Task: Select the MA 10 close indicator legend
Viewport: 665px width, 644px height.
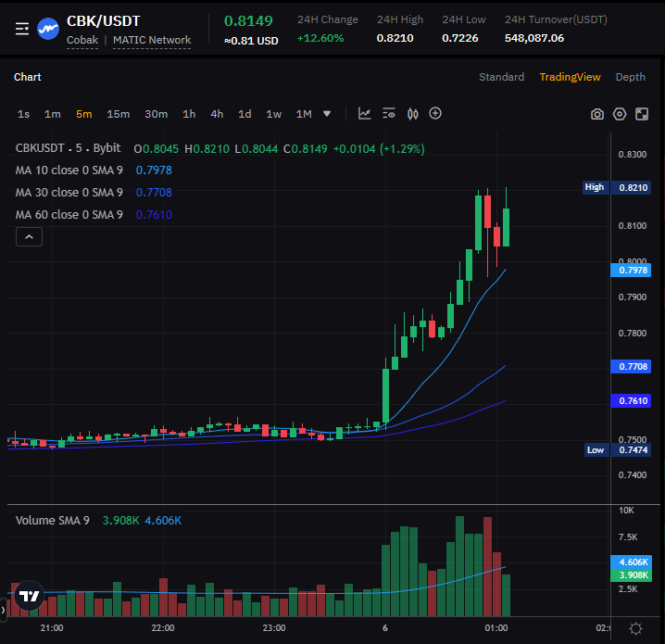Action: [x=69, y=170]
